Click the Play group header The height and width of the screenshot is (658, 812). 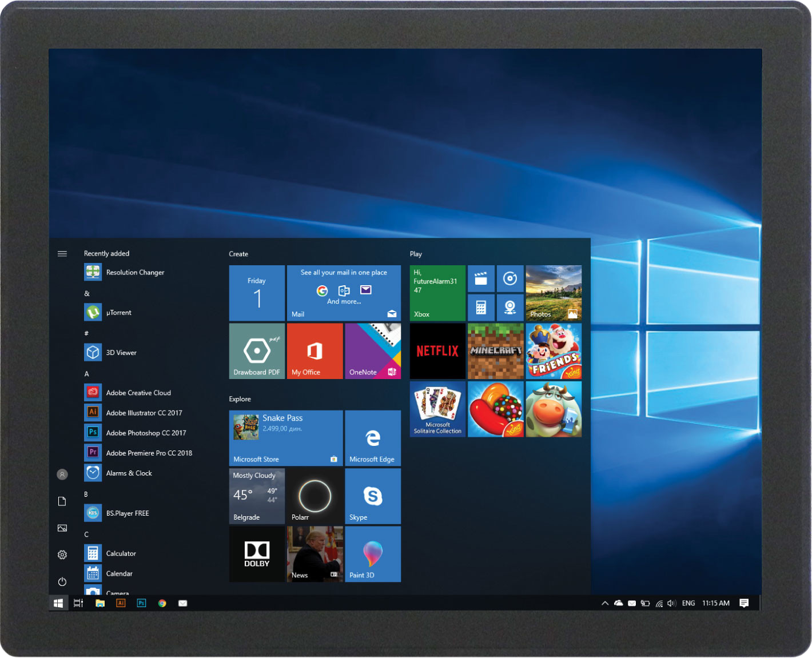tap(416, 254)
